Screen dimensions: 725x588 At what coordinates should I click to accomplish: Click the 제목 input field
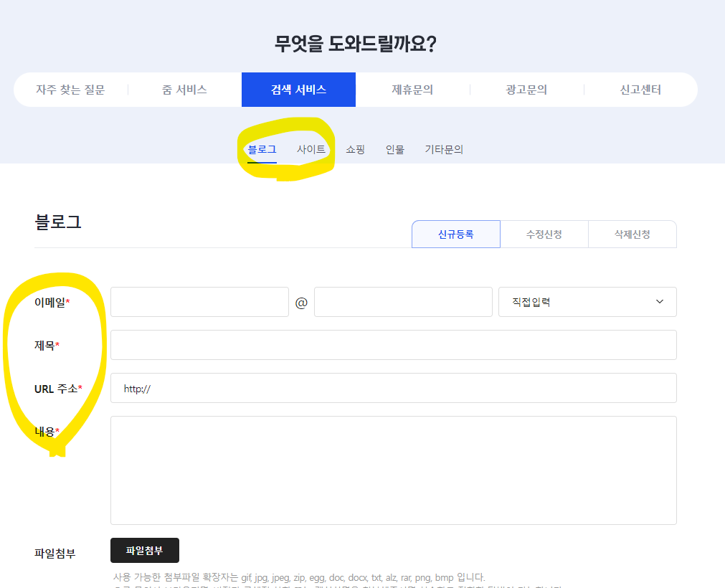392,344
